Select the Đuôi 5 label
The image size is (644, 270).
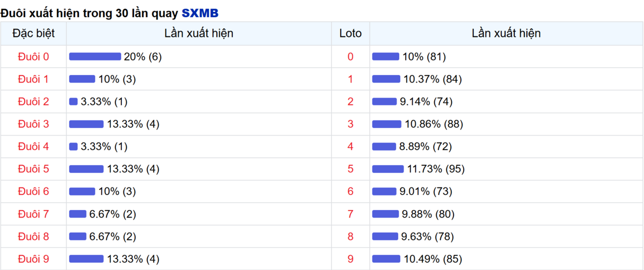click(33, 169)
